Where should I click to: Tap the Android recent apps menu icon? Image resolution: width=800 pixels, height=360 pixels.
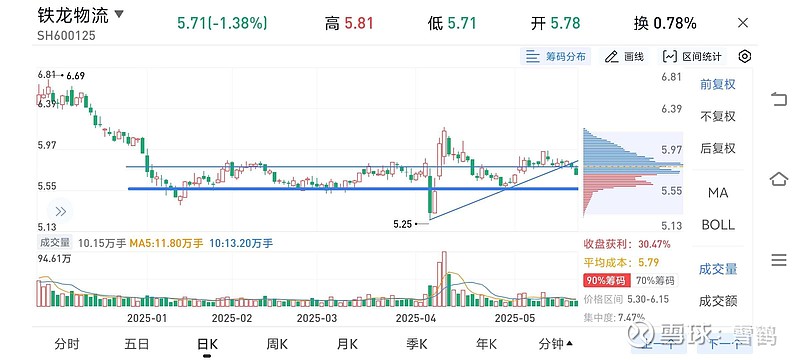(779, 260)
